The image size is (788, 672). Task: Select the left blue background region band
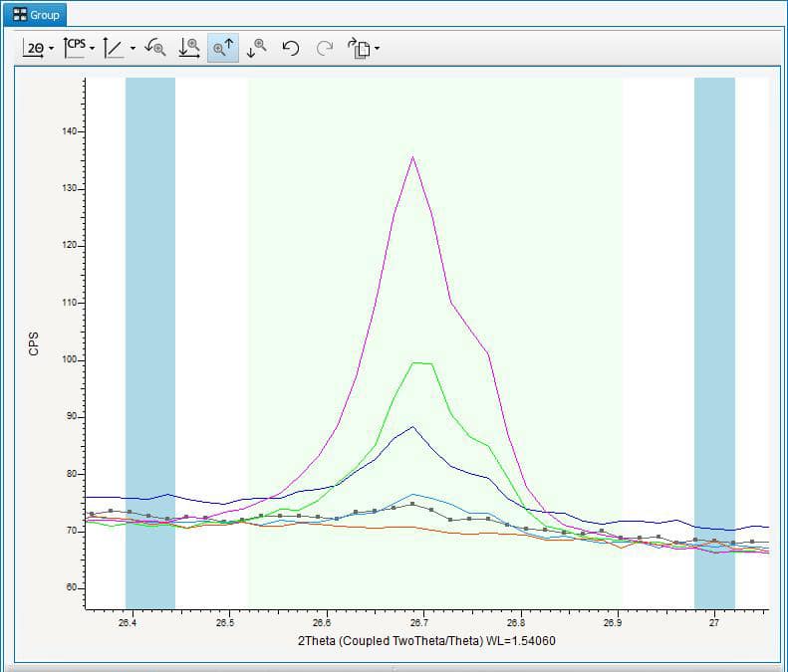coord(150,343)
